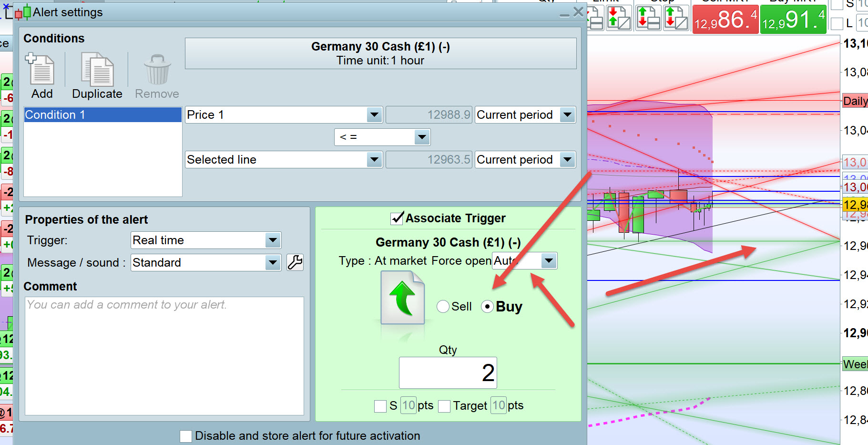Select Condition 1 in the conditions list
This screenshot has width=868, height=445.
[103, 114]
